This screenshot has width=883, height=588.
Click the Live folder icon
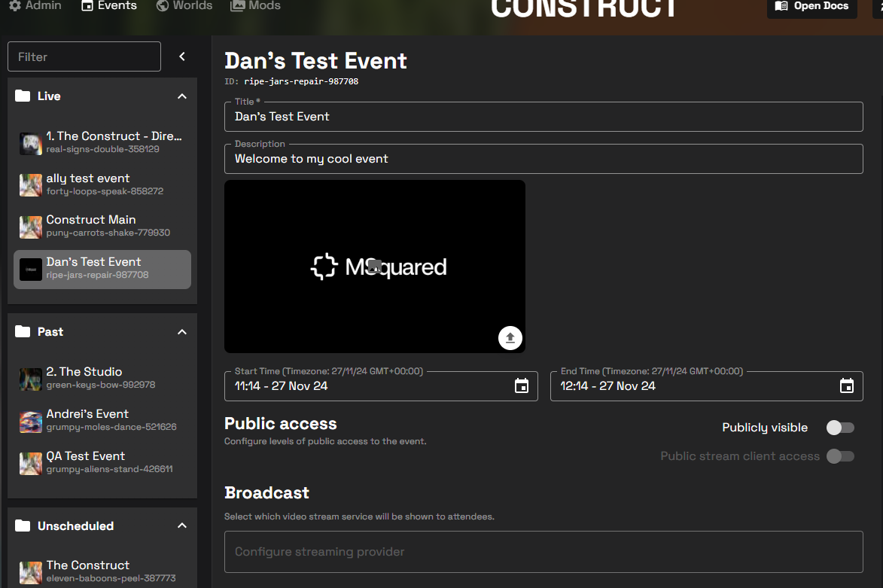point(23,96)
